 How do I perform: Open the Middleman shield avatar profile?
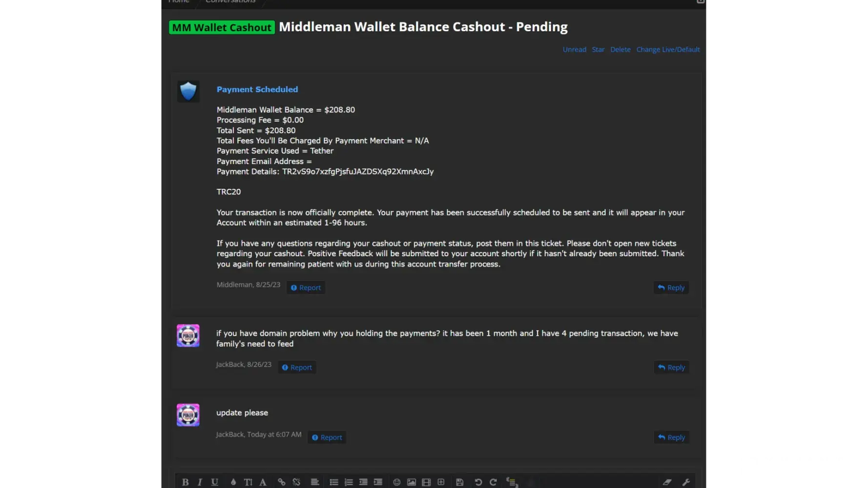(x=188, y=91)
